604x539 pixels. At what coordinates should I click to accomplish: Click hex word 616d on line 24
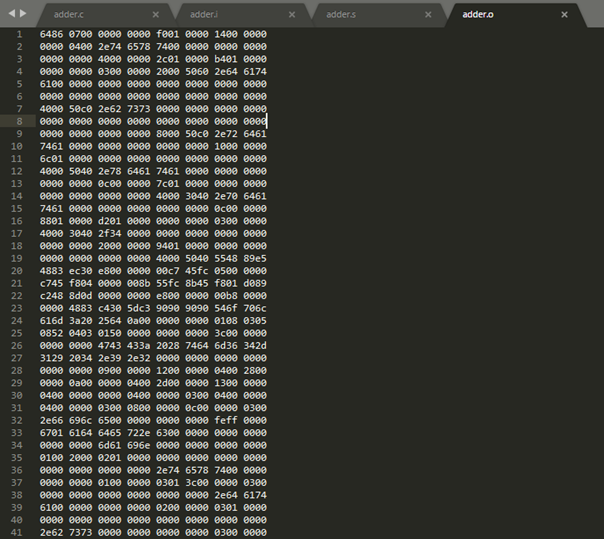(x=51, y=321)
